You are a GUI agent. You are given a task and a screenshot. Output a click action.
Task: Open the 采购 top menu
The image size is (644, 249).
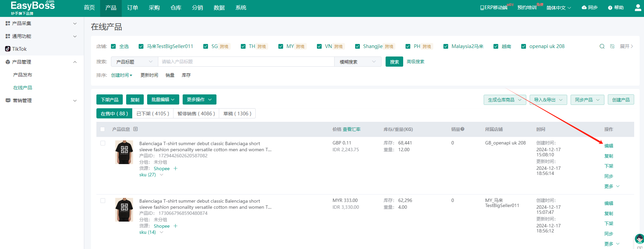coord(154,7)
